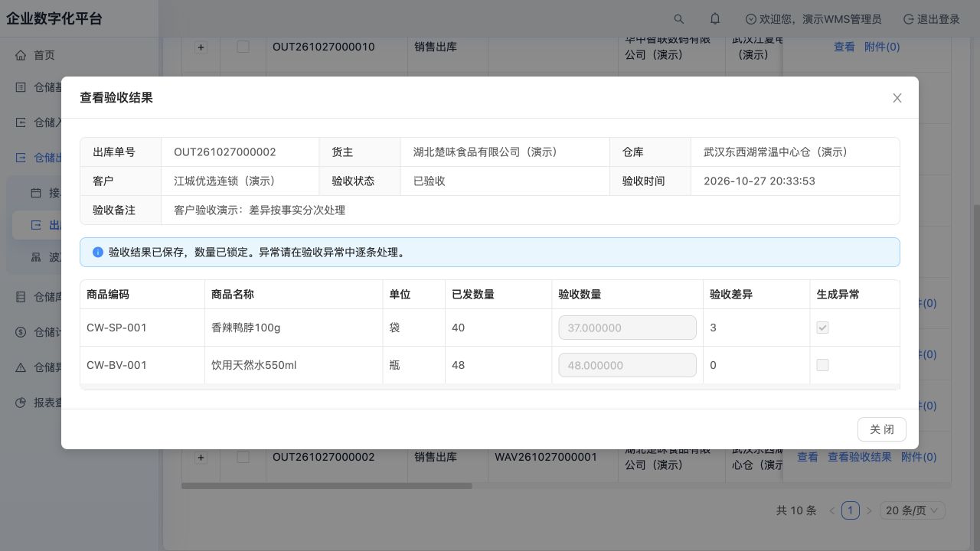
Task: Click 退出登录 to log out
Action: [932, 19]
